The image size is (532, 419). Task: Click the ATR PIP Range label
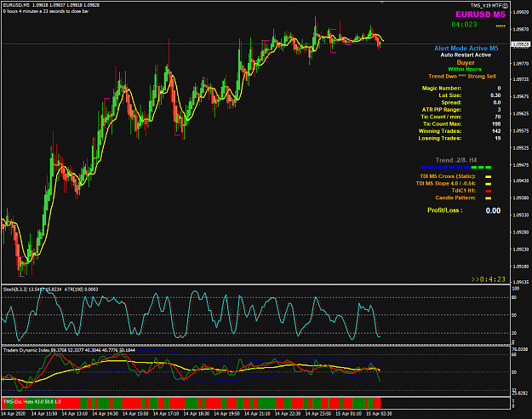coord(442,110)
